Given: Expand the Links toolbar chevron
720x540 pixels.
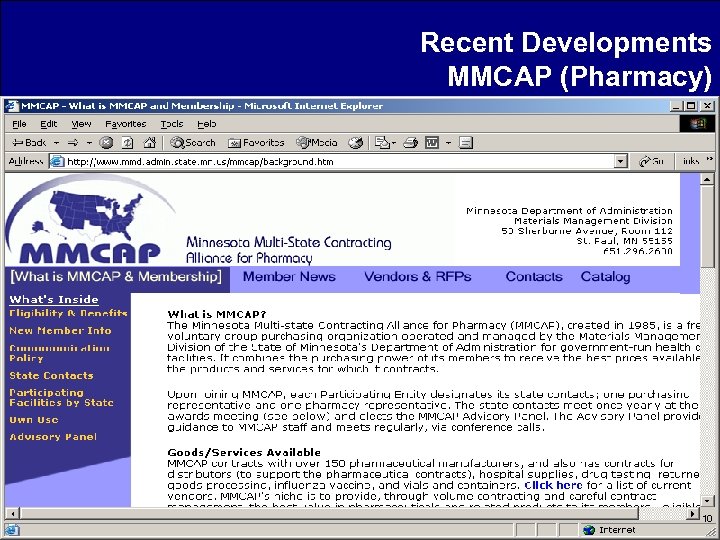Looking at the screenshot, I should click(709, 159).
